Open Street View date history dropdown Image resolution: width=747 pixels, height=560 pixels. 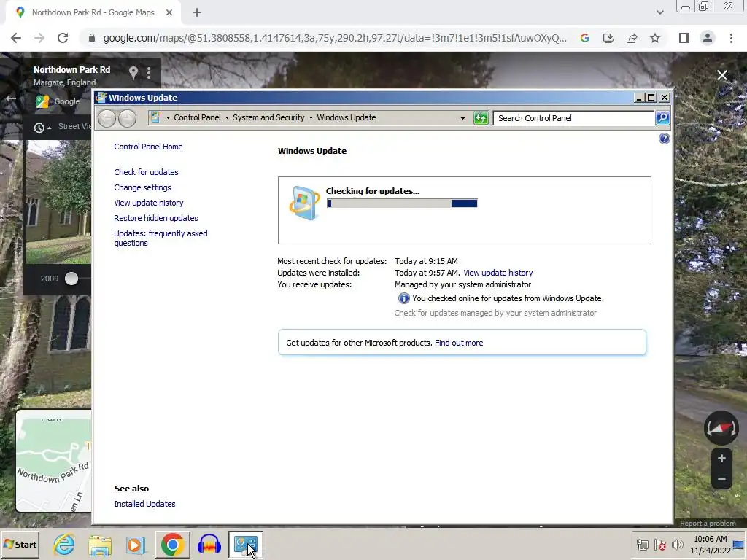42,128
